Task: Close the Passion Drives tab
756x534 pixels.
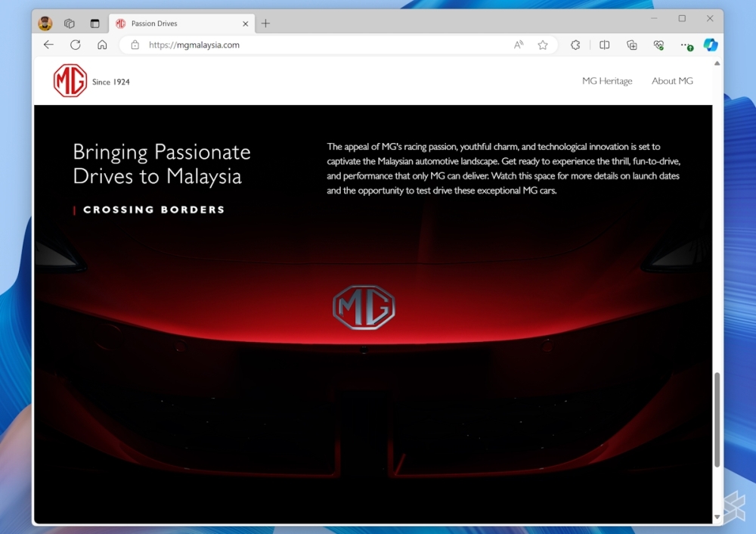Action: pyautogui.click(x=246, y=23)
